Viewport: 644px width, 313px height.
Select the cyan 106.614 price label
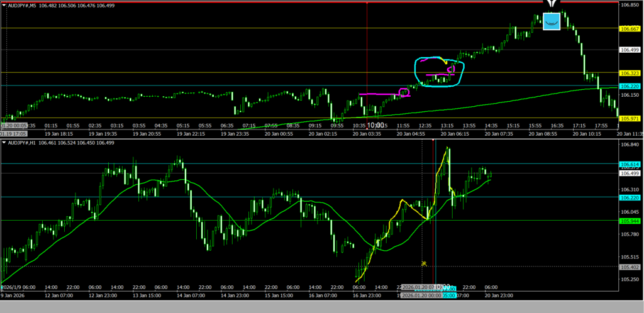click(x=630, y=164)
